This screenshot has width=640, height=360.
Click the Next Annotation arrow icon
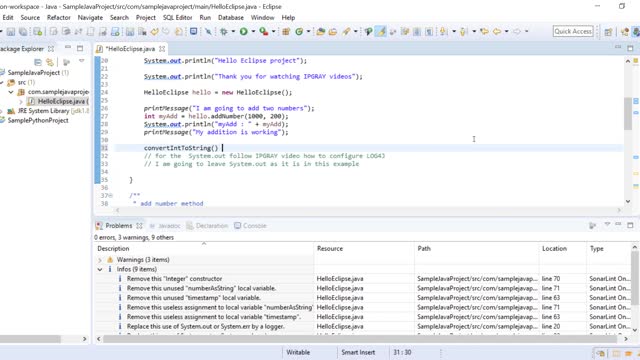coord(444,31)
